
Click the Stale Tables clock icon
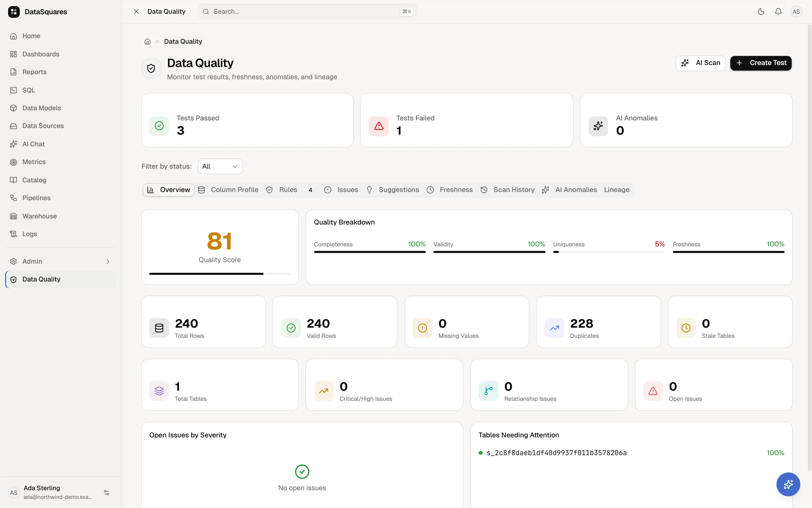686,328
